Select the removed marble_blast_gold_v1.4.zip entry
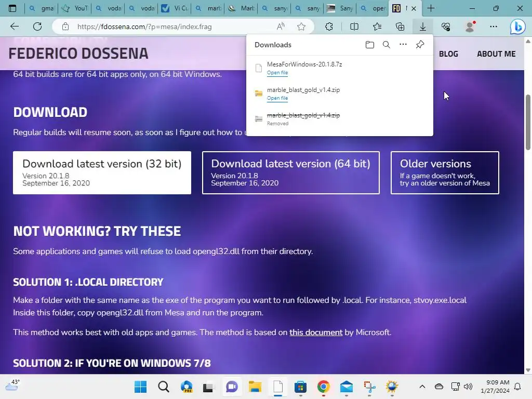Screen dimensions: 532x399 point(339,119)
